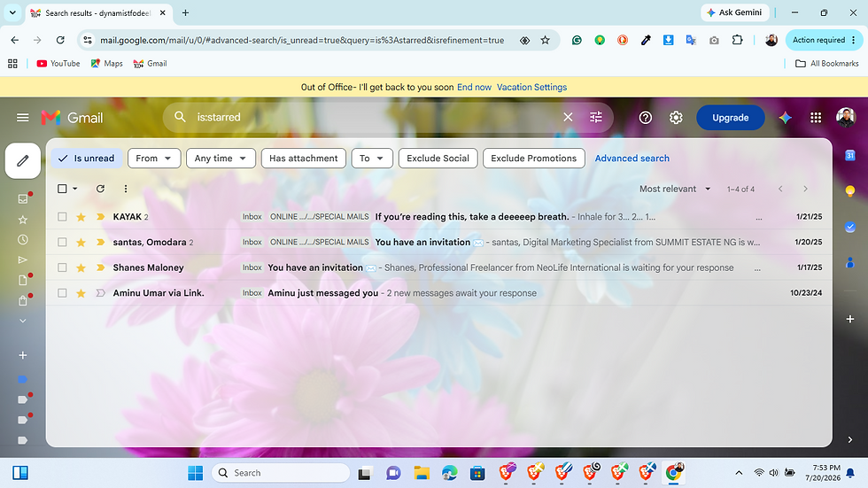Screen dimensions: 868x488
Task: Open the Starred folder star icon
Action: point(23,220)
